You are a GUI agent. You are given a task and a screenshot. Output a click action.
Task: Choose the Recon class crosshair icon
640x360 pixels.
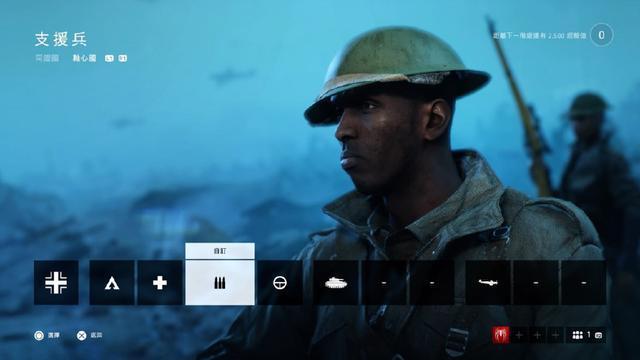[280, 282]
